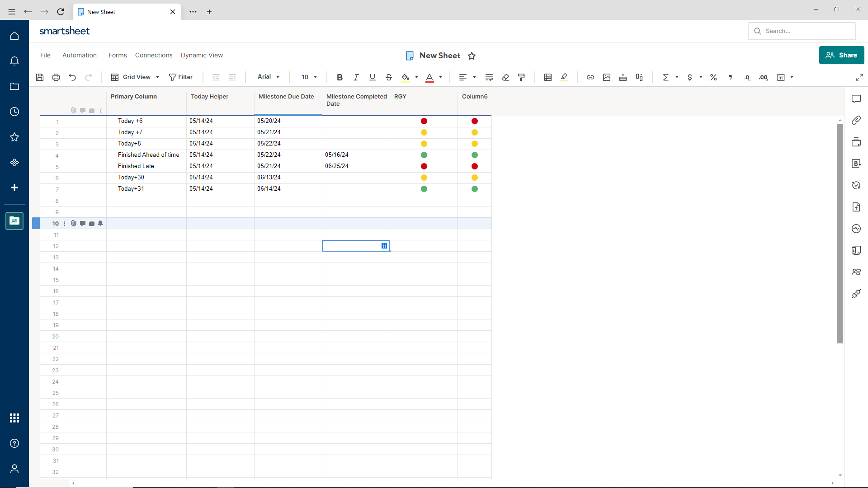
Task: Toggle wrap text
Action: point(489,77)
